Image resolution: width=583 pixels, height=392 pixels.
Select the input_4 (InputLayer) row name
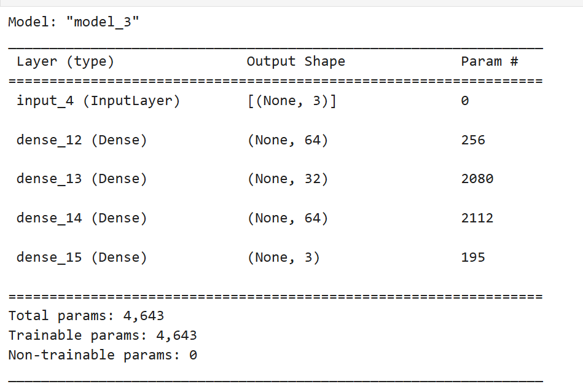98,101
